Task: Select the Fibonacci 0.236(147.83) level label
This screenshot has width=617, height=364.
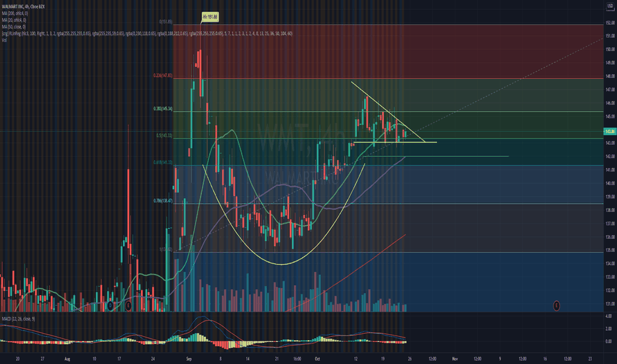Action: tap(163, 75)
